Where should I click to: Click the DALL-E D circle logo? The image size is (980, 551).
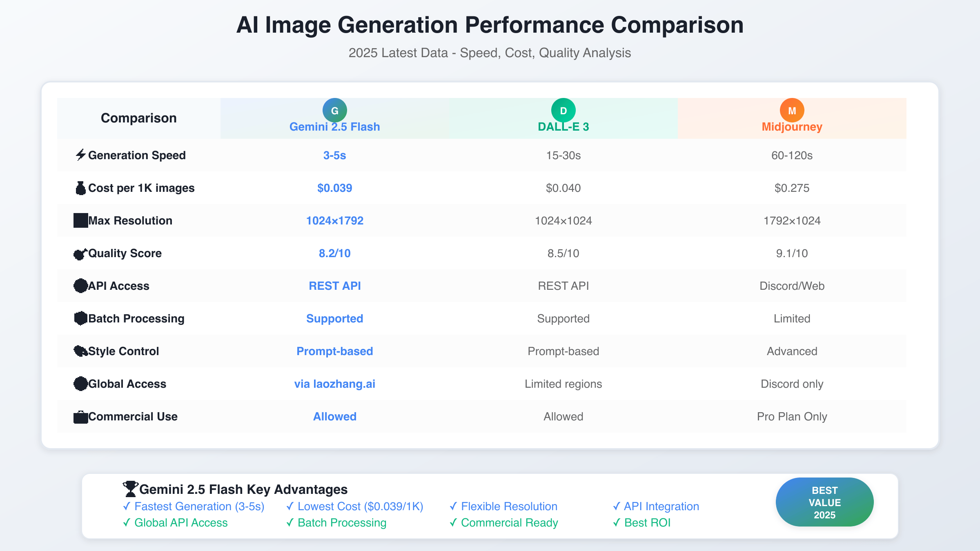[563, 110]
